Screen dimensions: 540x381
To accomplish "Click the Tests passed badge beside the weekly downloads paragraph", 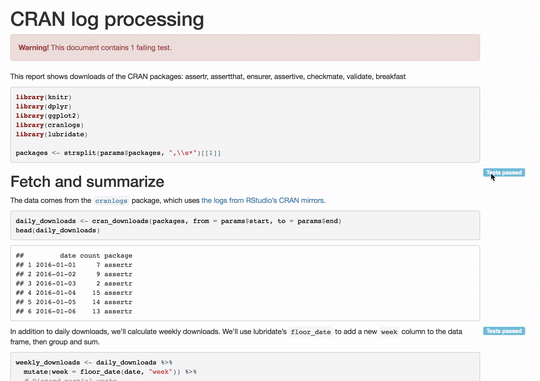I will coord(504,331).
